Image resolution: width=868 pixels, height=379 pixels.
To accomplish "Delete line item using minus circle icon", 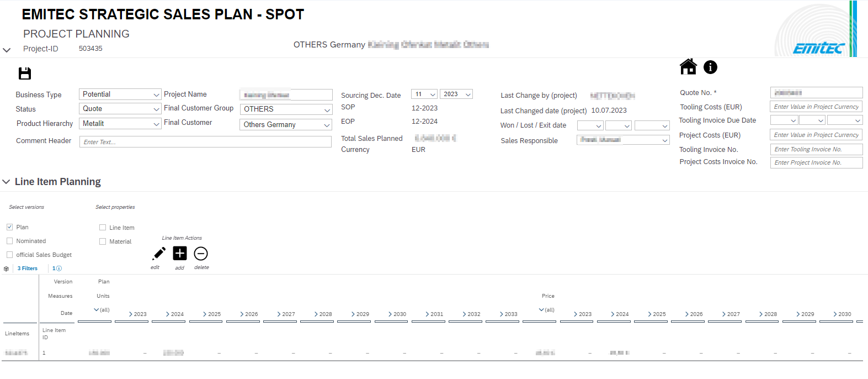I will click(x=201, y=254).
